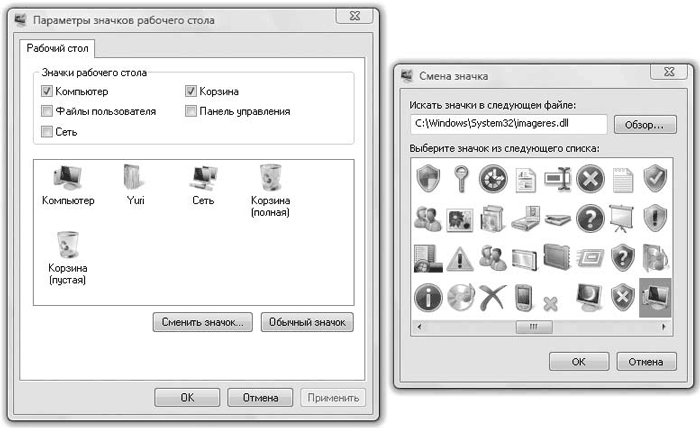Click the icon list horizontal scrollbar thumb
Screen dimensions: 700x428
pos(533,326)
